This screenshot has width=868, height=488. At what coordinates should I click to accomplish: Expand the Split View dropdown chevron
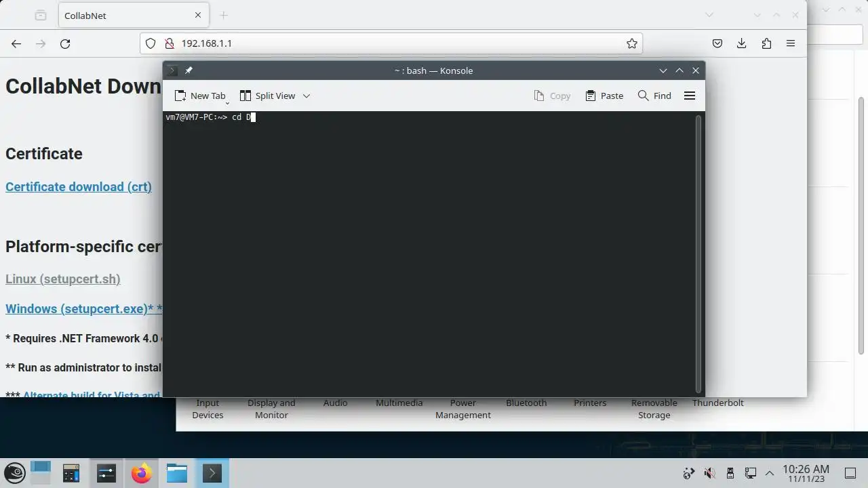coord(306,96)
